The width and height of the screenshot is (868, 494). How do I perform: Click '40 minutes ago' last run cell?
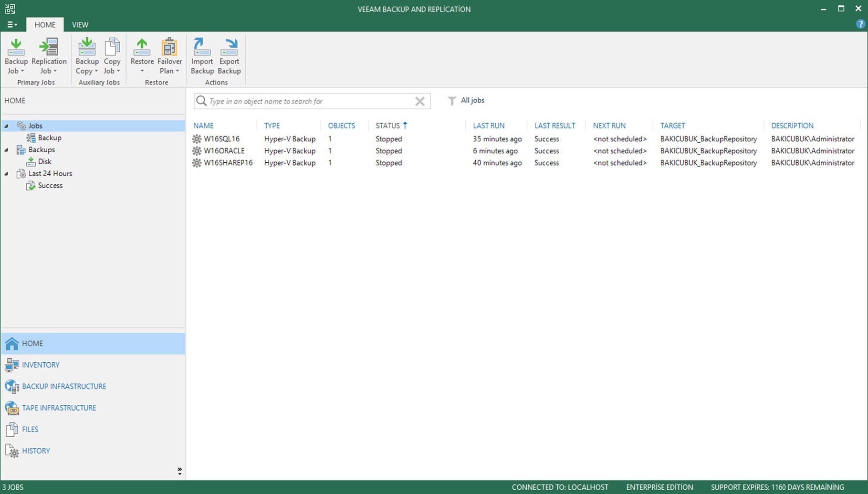497,163
